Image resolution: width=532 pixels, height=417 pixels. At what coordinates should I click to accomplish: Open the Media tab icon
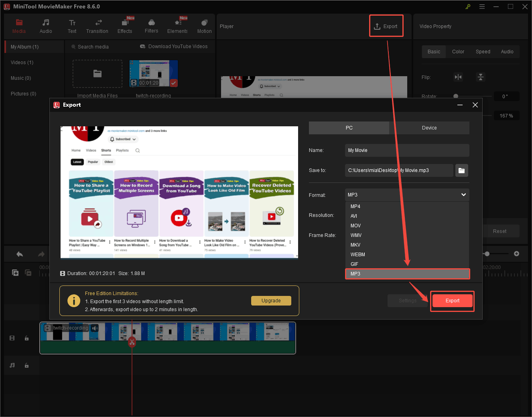tap(19, 22)
